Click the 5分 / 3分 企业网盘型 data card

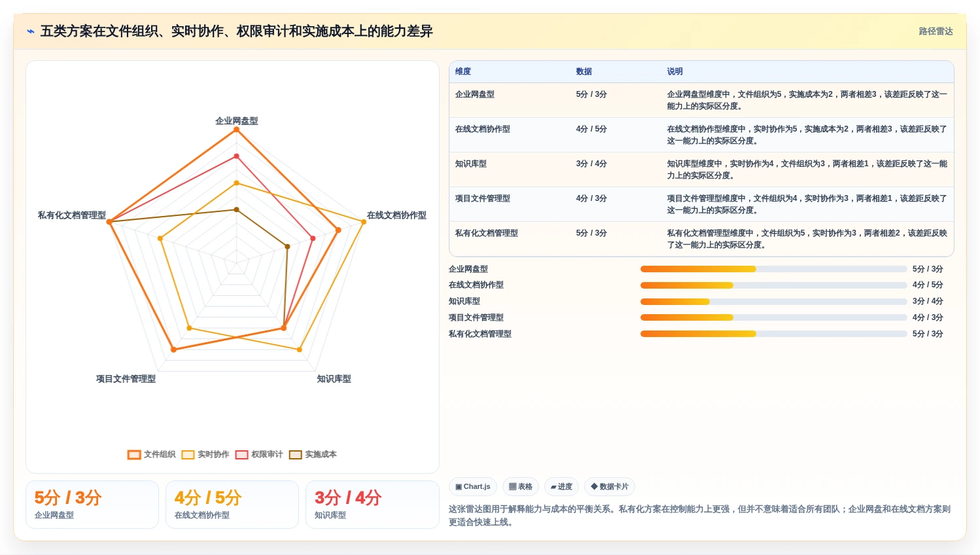(92, 505)
